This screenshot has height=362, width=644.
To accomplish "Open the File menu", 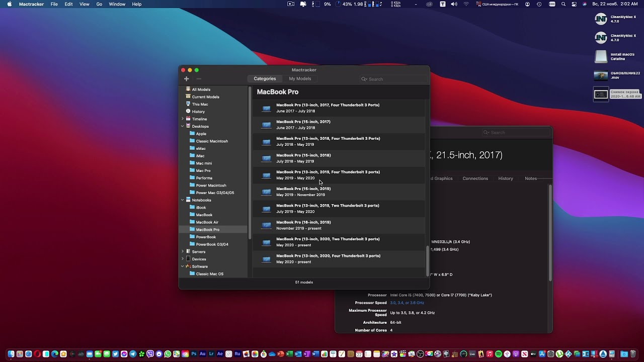I will tap(54, 4).
